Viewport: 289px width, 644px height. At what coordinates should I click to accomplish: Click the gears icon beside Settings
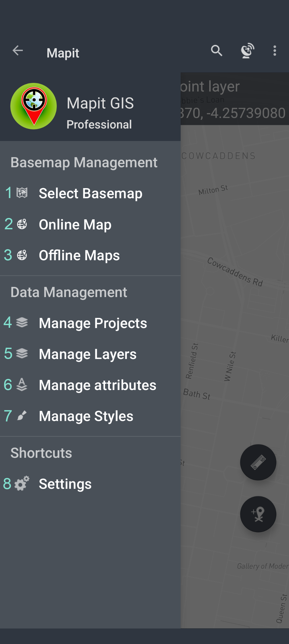tap(22, 484)
